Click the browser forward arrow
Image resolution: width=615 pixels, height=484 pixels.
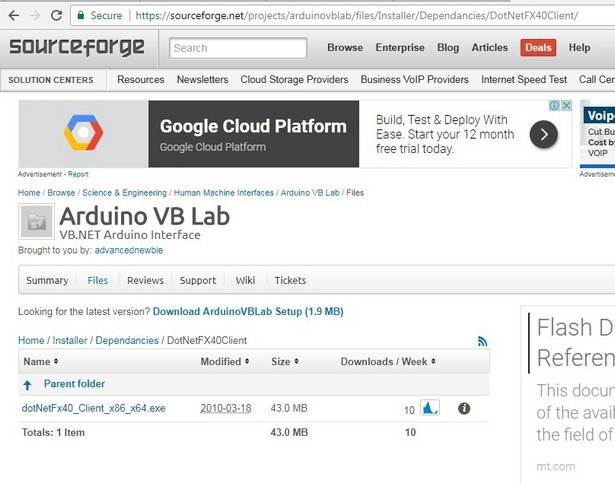(35, 16)
